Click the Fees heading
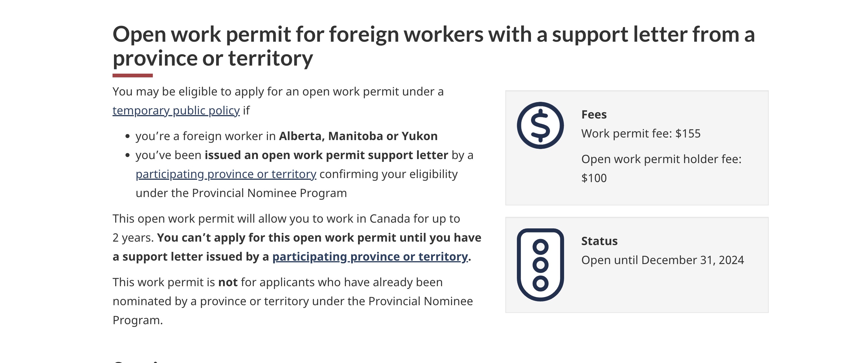 tap(594, 114)
